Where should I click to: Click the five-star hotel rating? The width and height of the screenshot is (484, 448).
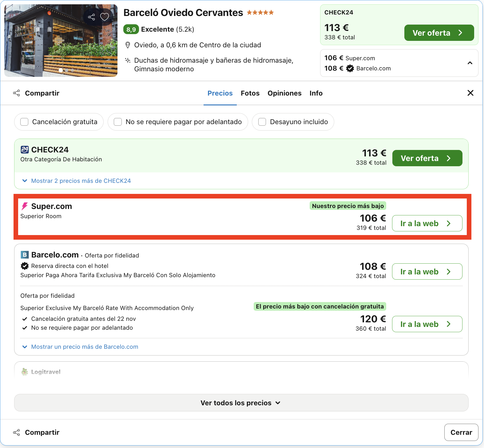point(260,13)
